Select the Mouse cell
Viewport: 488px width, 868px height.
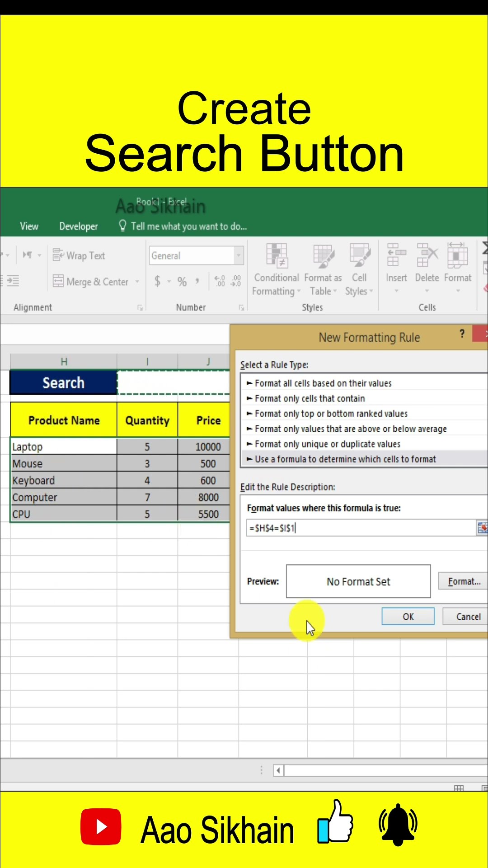coord(64,463)
